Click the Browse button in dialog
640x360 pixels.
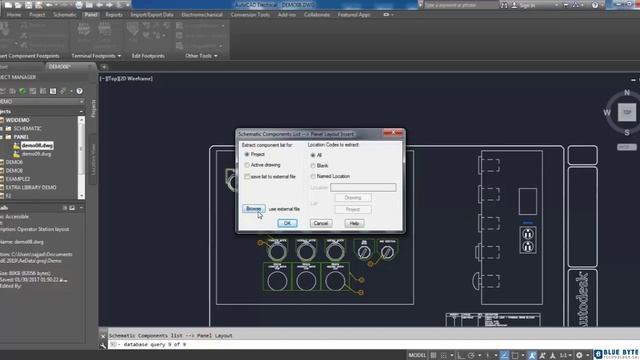tap(253, 209)
